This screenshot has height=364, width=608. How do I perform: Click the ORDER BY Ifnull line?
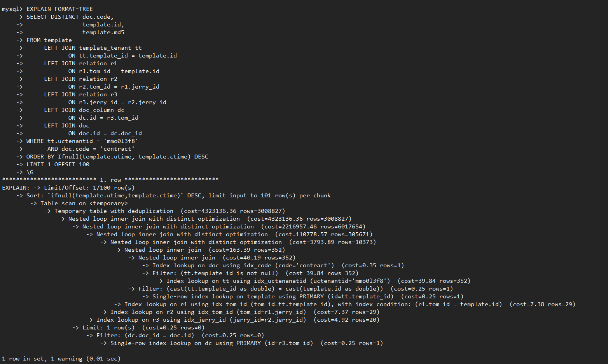pos(117,157)
